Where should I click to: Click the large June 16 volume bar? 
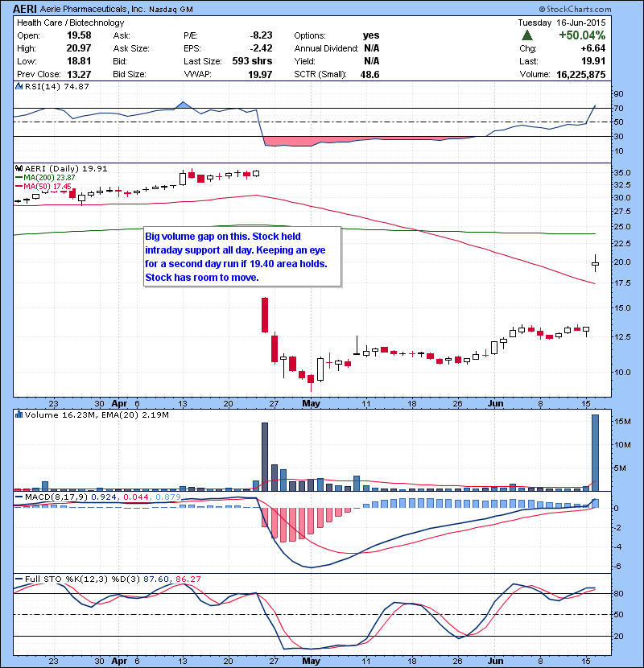pyautogui.click(x=595, y=453)
